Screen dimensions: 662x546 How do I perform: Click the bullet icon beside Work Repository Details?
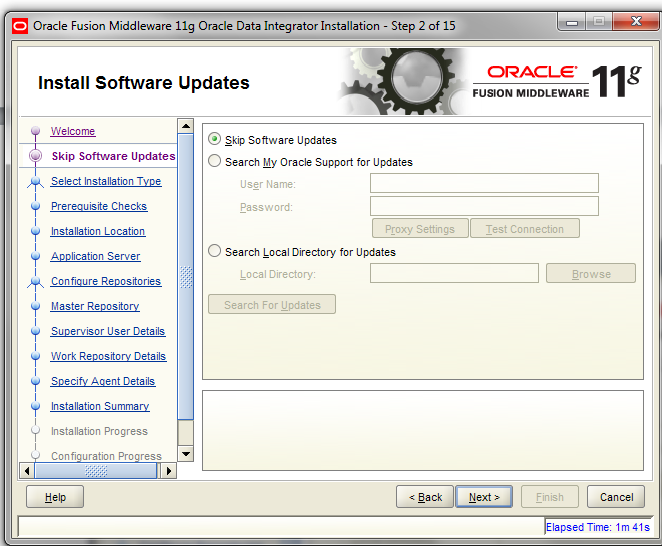35,356
